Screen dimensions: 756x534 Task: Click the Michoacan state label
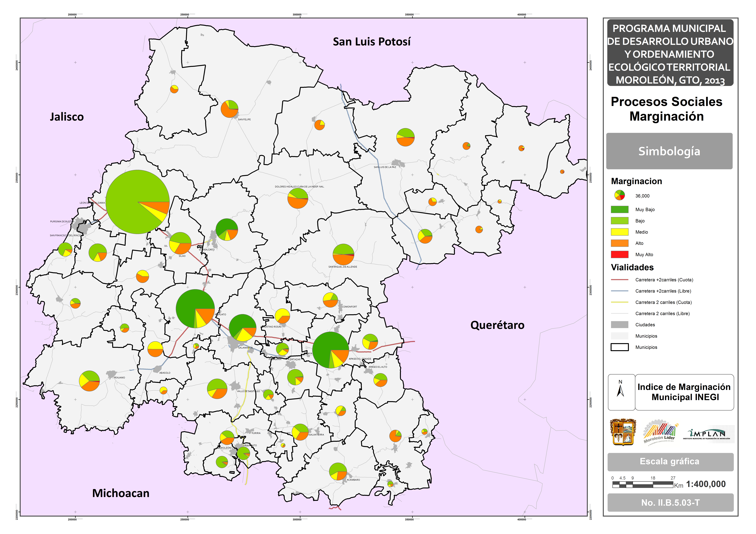coord(121,493)
